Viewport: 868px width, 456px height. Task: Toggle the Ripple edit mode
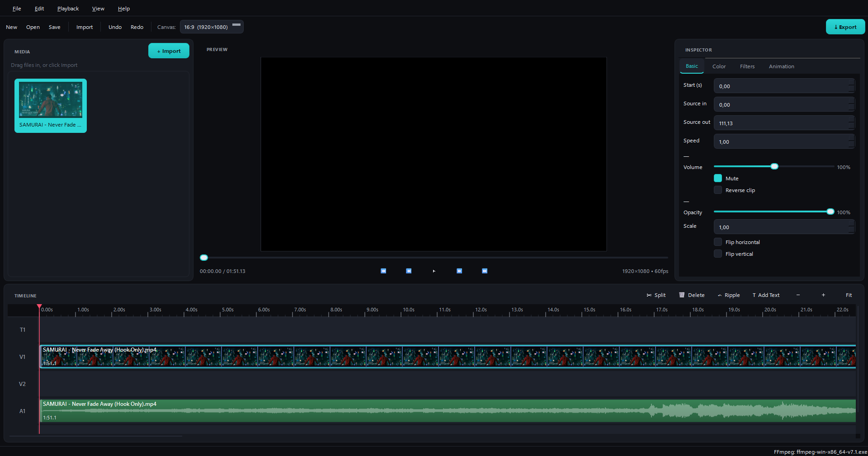(729, 295)
